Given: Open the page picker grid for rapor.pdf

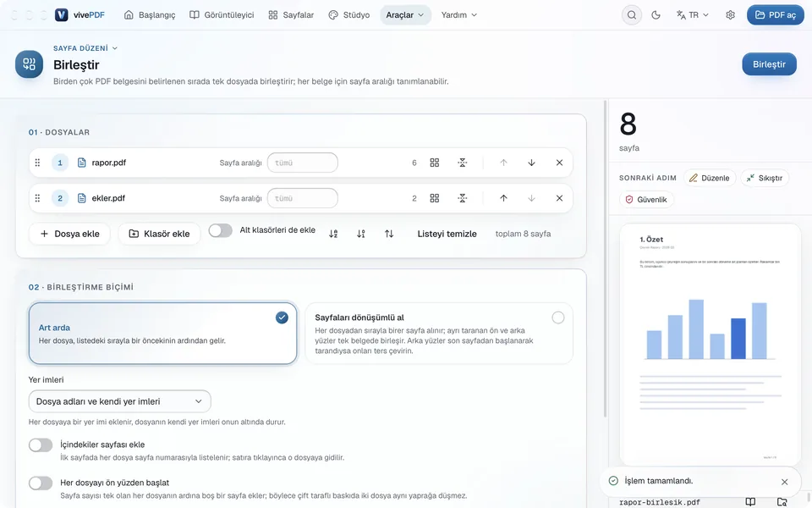Looking at the screenshot, I should point(435,163).
